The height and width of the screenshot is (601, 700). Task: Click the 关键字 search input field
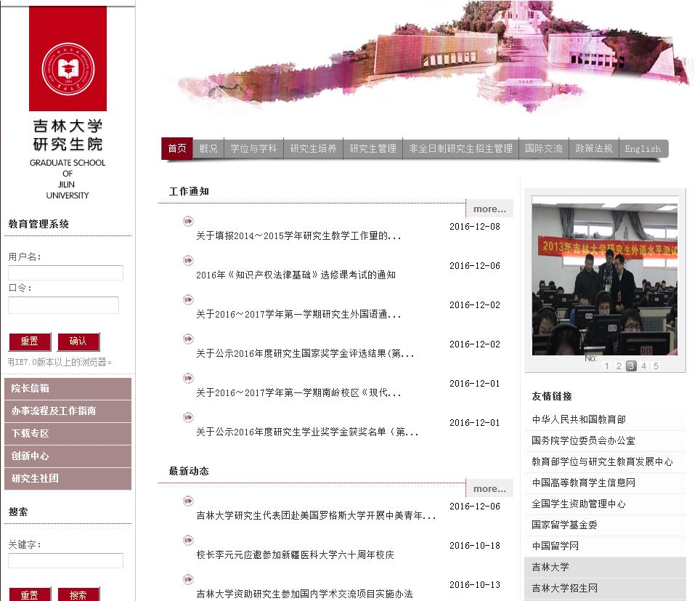tap(65, 561)
